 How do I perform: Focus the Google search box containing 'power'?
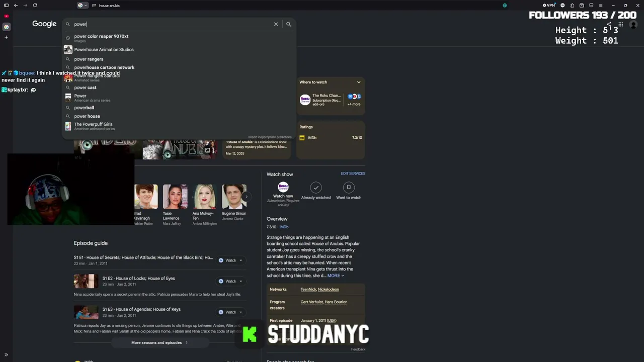click(171, 24)
